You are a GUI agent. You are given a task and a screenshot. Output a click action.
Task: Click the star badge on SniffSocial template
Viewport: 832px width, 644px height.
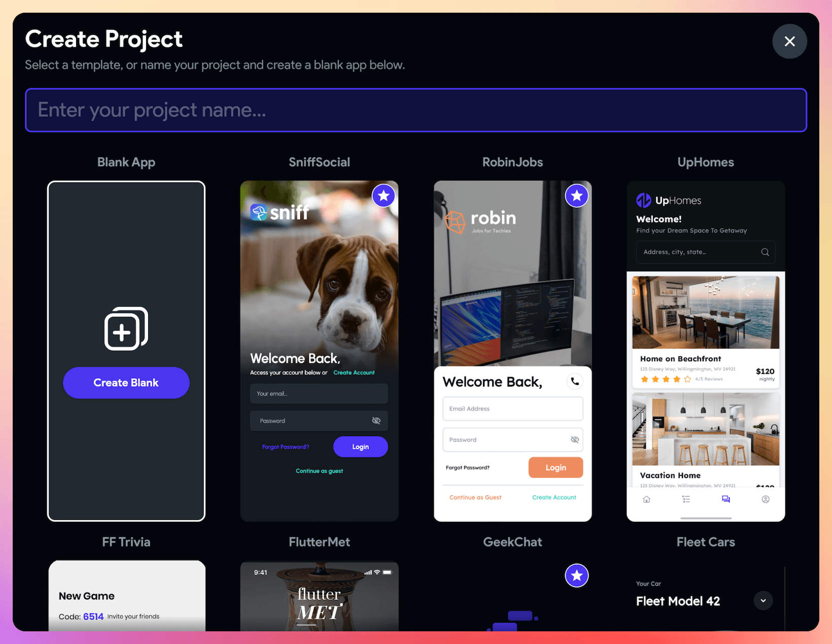384,196
